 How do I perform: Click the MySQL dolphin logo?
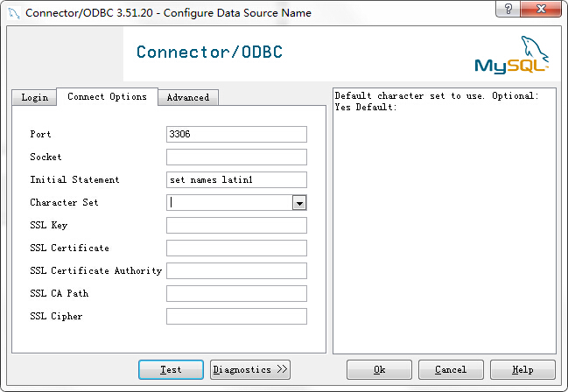pos(512,55)
